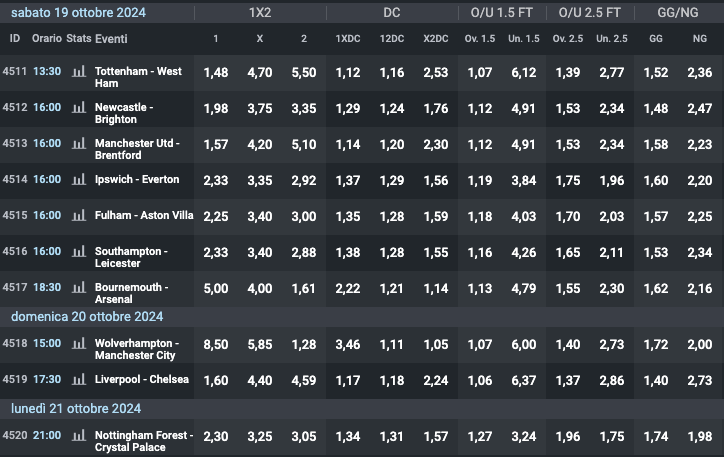Choose X2DC odd 1,76 for Newcastle - Brighton
Screen dimensions: 724x457
tap(435, 108)
